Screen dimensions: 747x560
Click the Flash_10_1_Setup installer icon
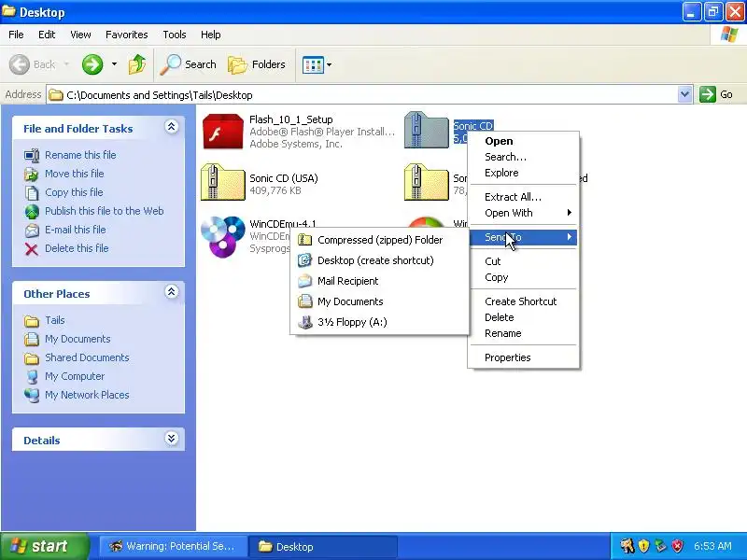(x=222, y=132)
